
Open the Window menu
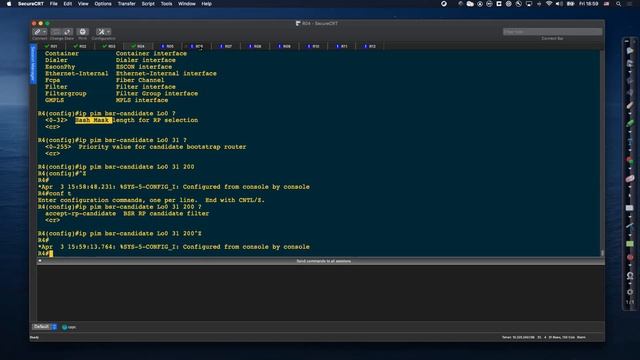click(x=187, y=4)
